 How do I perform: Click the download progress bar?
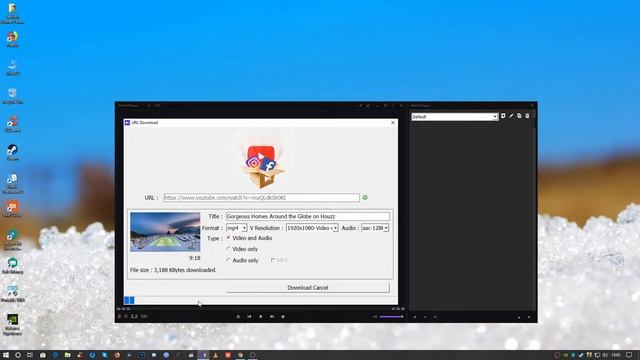point(260,300)
